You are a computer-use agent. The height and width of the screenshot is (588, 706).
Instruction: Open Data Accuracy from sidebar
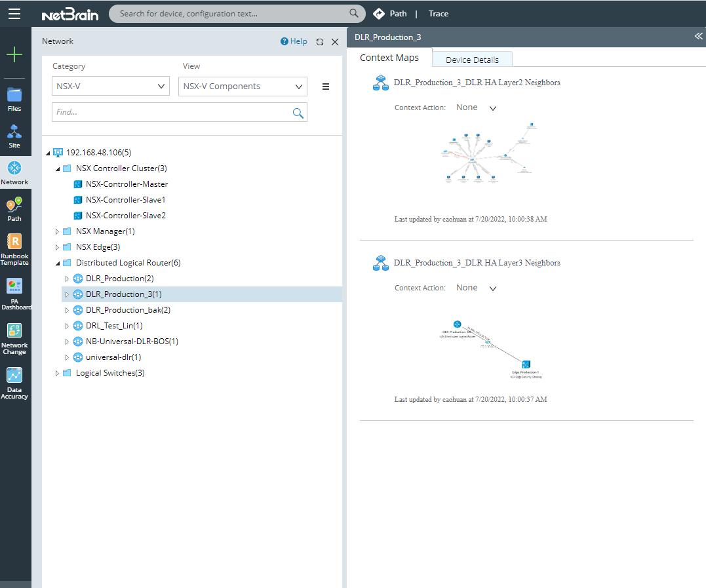pos(14,383)
